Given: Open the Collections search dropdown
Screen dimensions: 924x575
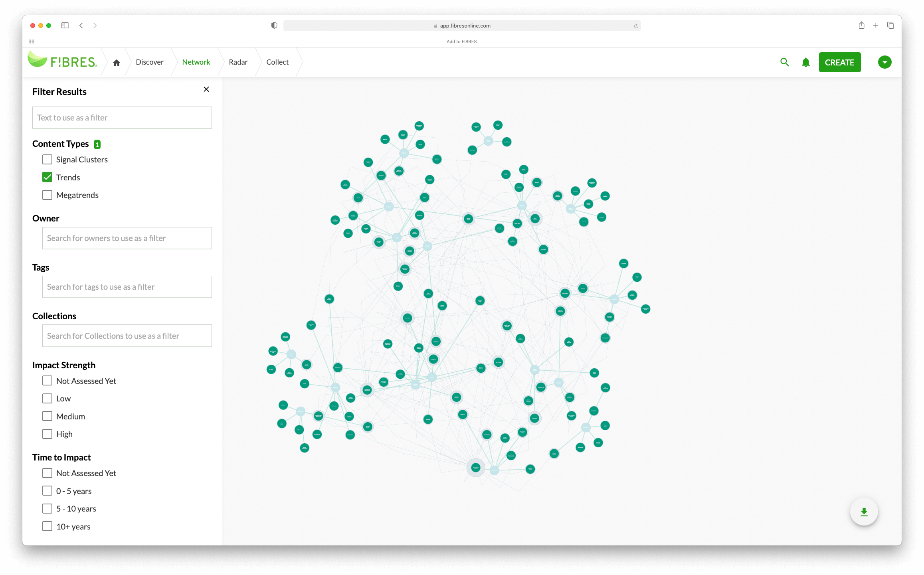Looking at the screenshot, I should tap(127, 335).
